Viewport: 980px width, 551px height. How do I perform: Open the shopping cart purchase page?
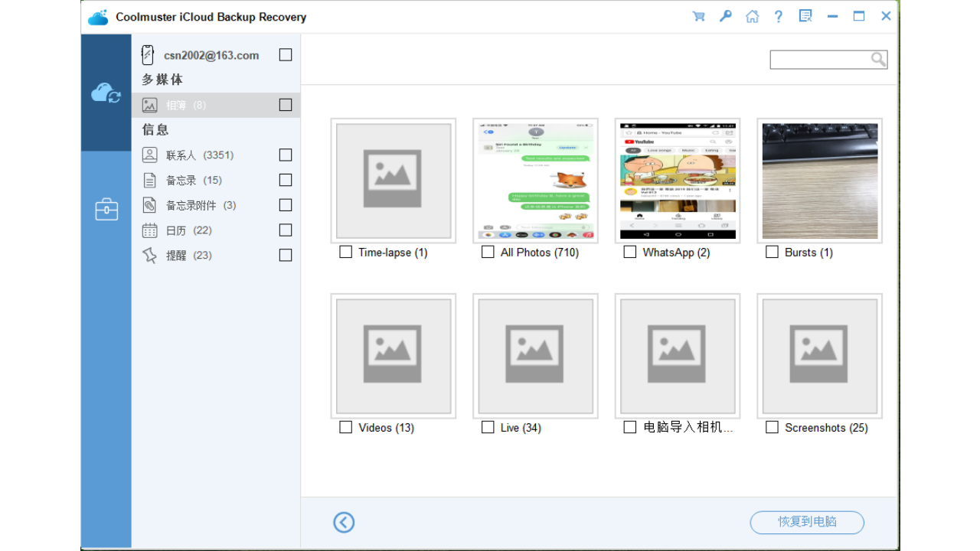(698, 15)
